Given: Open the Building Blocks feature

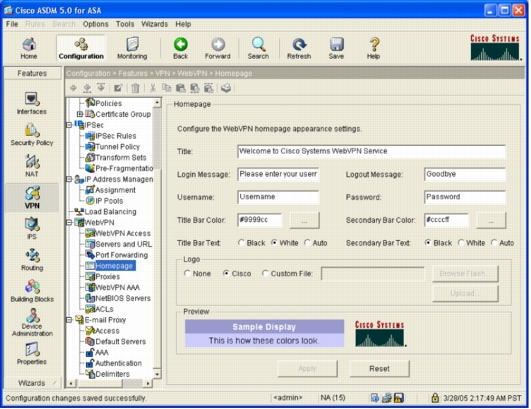Looking at the screenshot, I should tap(32, 290).
